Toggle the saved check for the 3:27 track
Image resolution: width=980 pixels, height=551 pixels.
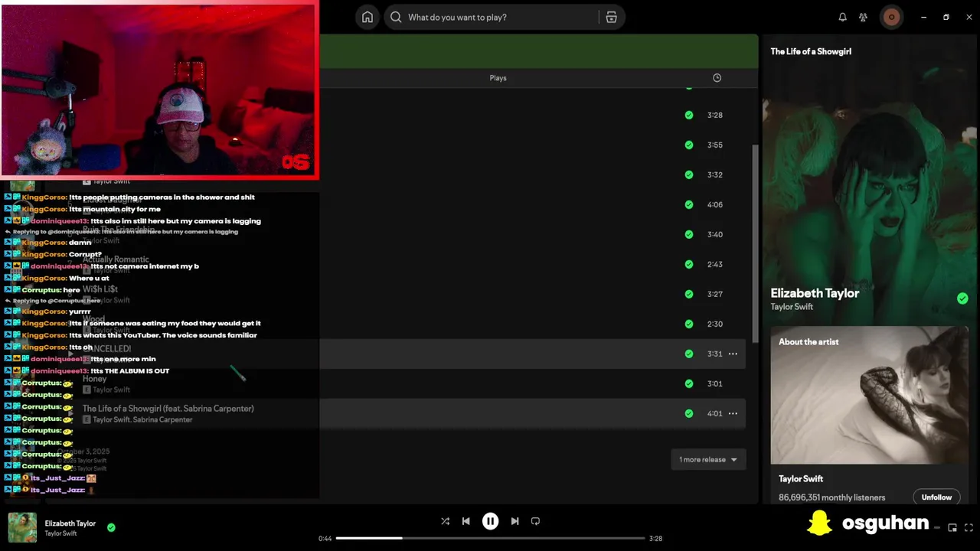[689, 294]
